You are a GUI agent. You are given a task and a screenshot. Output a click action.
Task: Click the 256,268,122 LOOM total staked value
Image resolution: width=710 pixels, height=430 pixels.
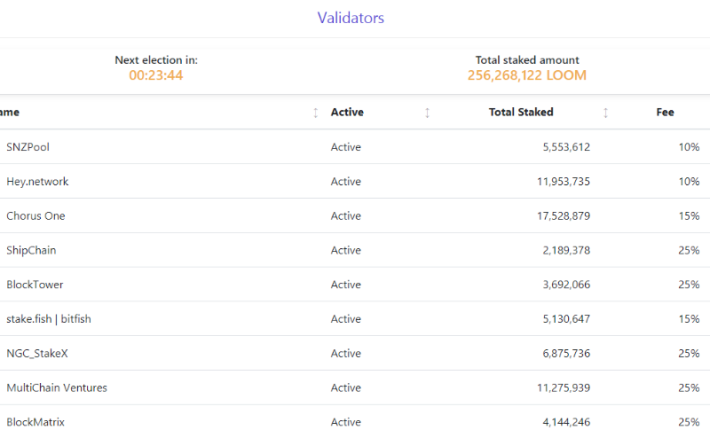click(x=527, y=75)
